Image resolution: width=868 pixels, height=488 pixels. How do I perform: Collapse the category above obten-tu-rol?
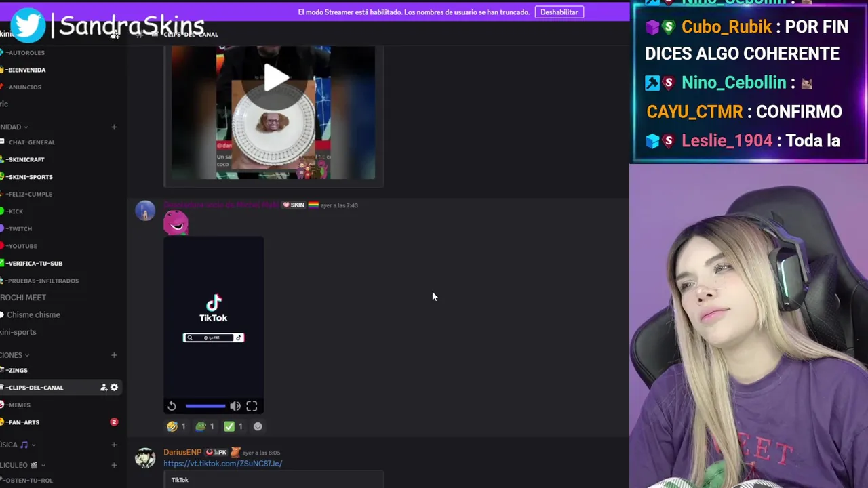click(43, 466)
